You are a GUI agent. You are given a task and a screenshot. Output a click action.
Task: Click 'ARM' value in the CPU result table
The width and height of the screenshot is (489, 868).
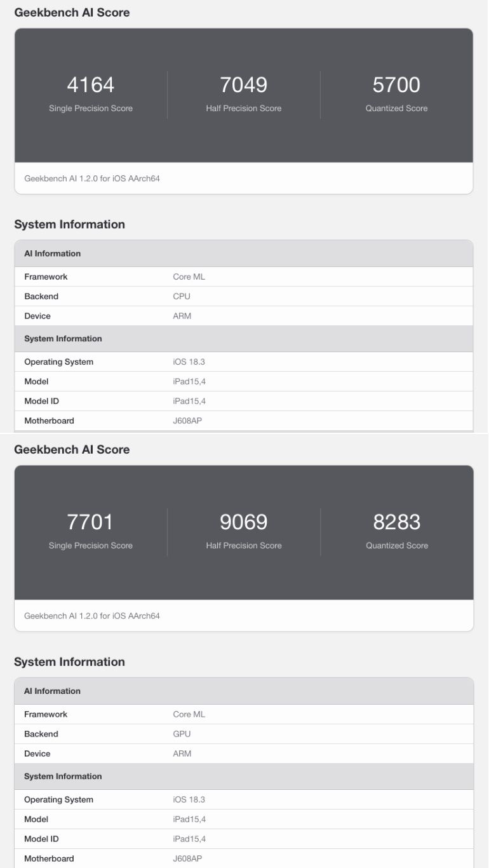(182, 316)
